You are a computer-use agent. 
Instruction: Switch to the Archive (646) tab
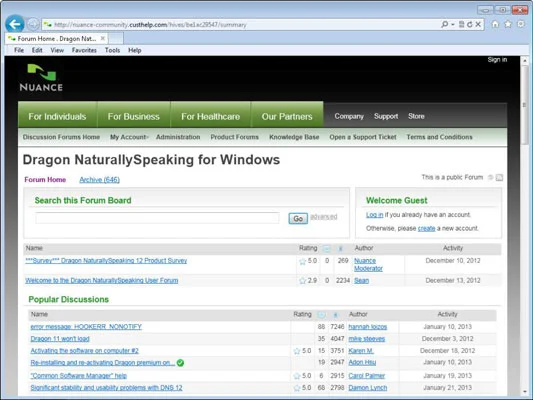(99, 180)
